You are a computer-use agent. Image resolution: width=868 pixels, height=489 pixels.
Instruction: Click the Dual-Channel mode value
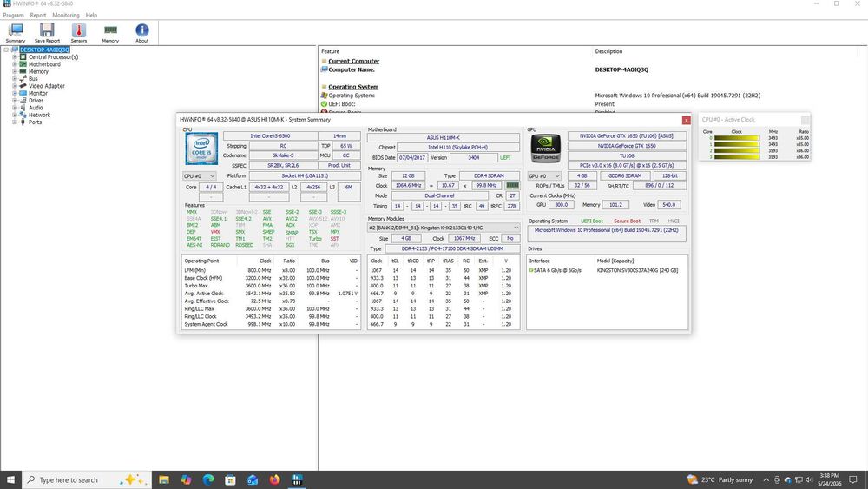[x=439, y=196]
